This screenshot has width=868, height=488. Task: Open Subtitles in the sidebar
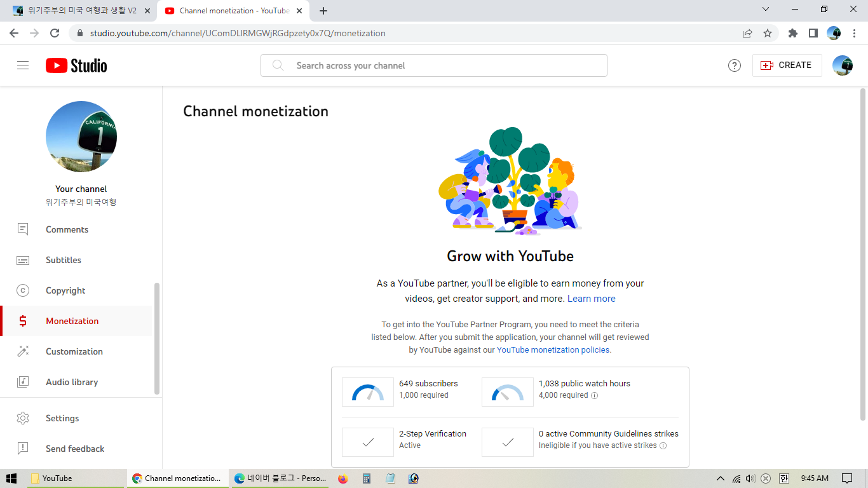click(x=76, y=260)
